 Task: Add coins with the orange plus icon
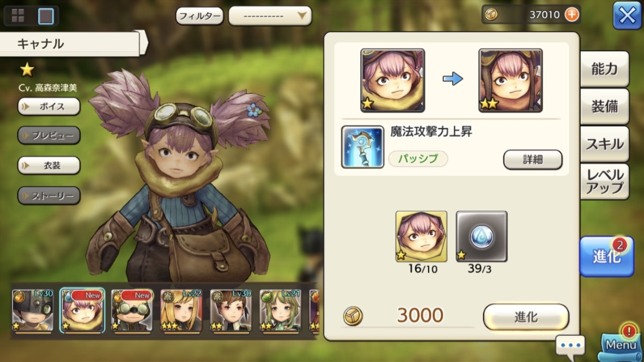572,15
